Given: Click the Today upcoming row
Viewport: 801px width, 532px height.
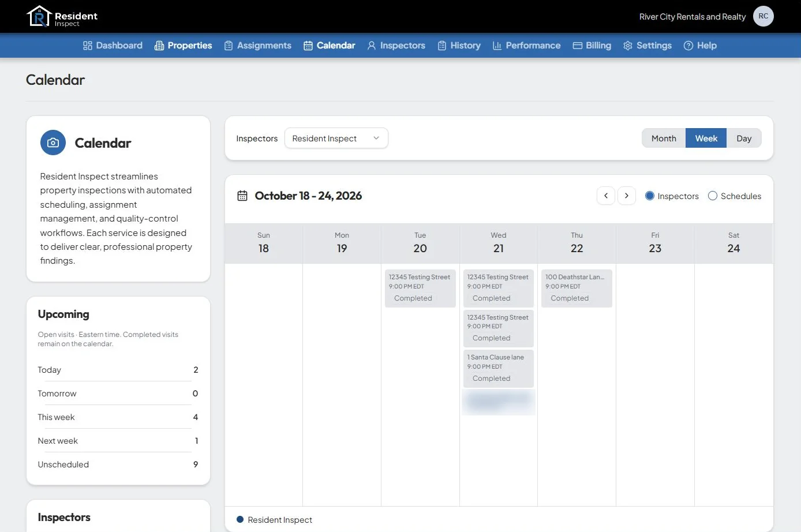Looking at the screenshot, I should coord(118,370).
